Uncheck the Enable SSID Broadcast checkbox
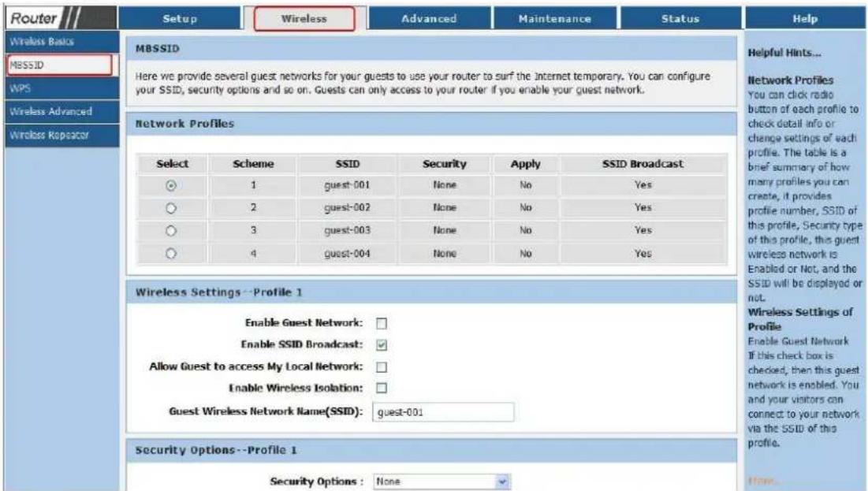868x491 pixels. tap(382, 345)
